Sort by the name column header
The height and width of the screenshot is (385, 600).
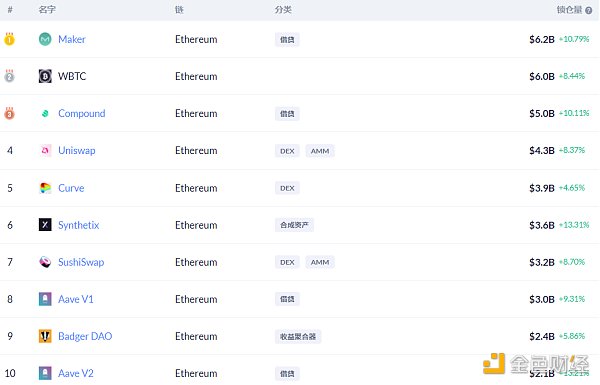click(47, 10)
